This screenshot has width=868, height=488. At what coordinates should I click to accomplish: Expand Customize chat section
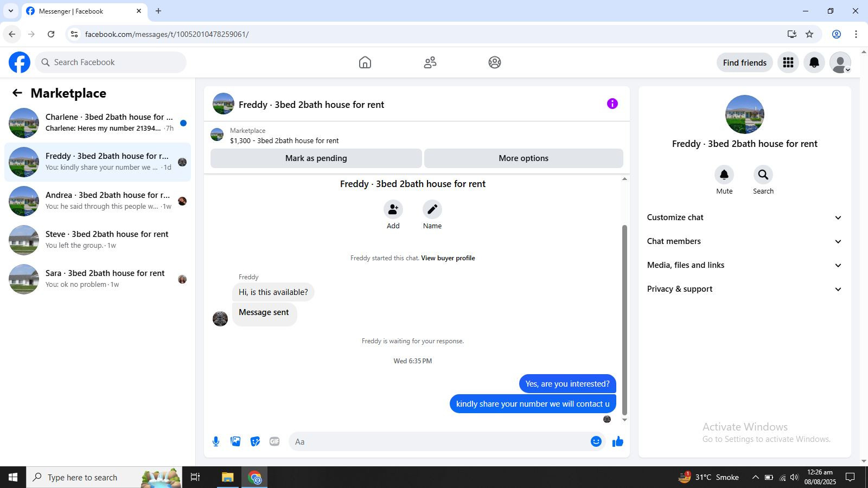click(744, 217)
